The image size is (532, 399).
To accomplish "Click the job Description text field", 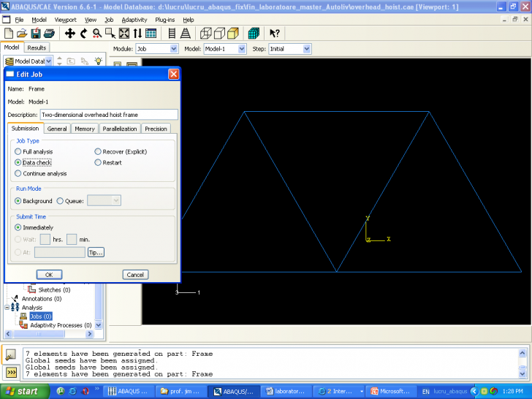I will pos(108,115).
